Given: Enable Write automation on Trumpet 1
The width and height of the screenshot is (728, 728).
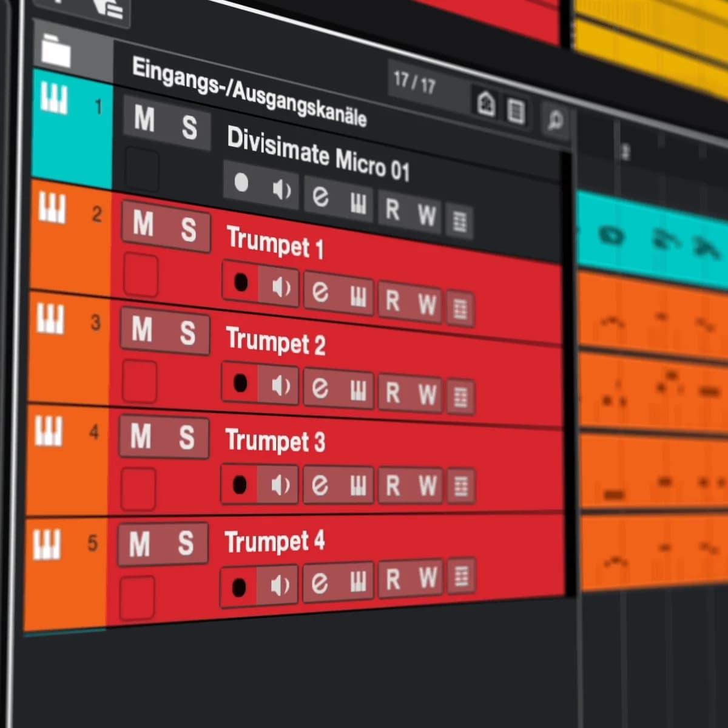Looking at the screenshot, I should (x=427, y=303).
